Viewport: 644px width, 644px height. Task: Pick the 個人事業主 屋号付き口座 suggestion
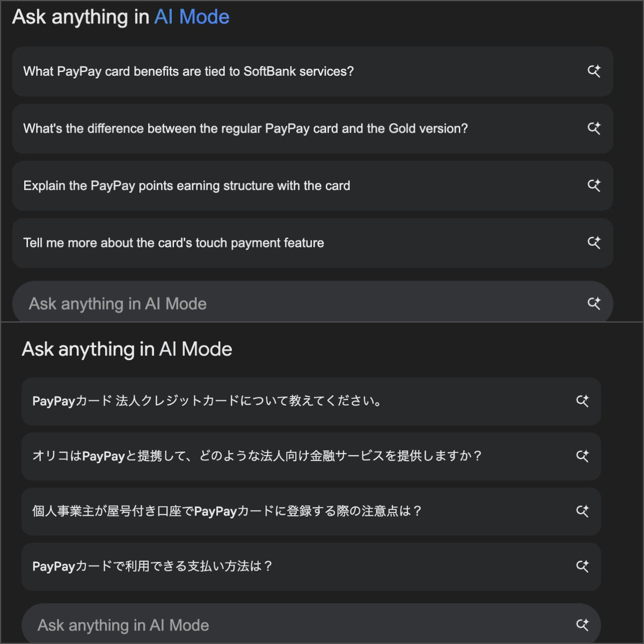coord(226,511)
